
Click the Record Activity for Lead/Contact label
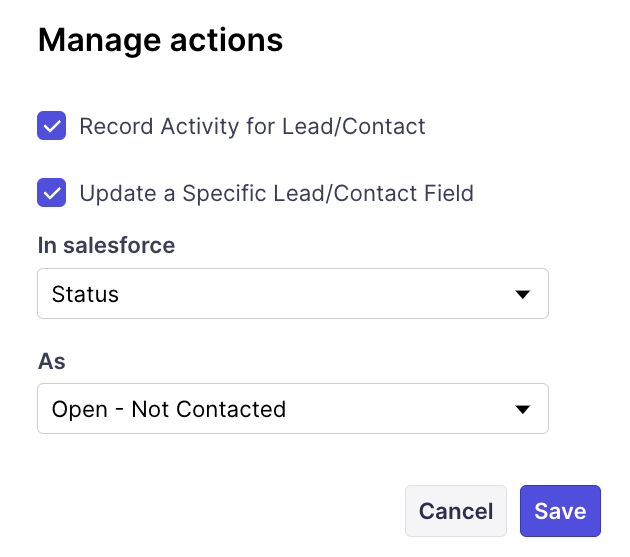click(x=252, y=127)
